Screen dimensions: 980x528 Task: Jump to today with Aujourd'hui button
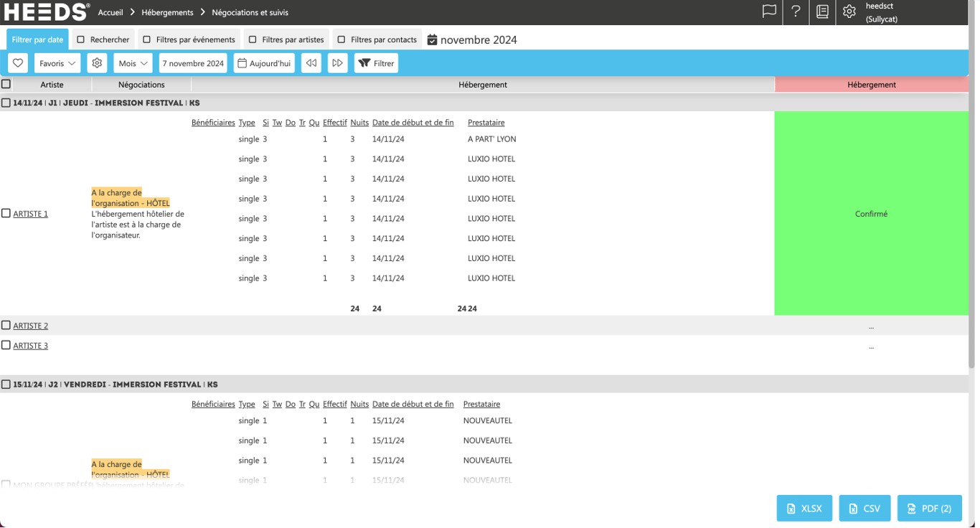click(x=264, y=63)
